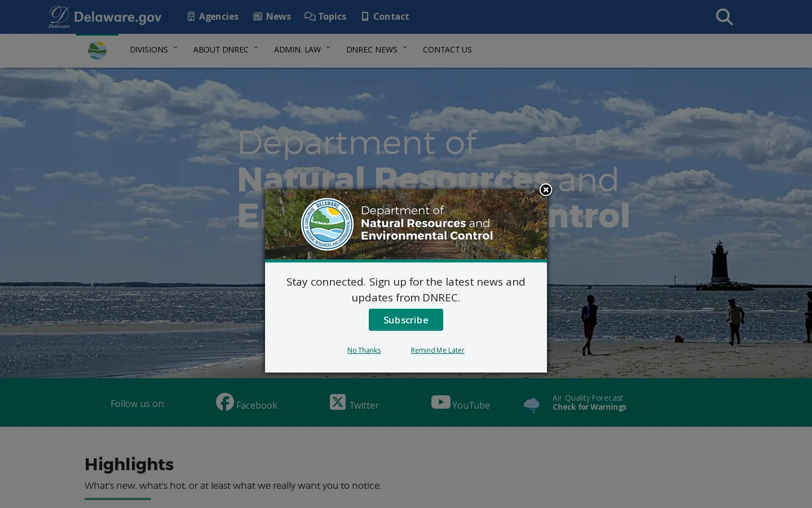Click the Subscribe button

pyautogui.click(x=406, y=319)
